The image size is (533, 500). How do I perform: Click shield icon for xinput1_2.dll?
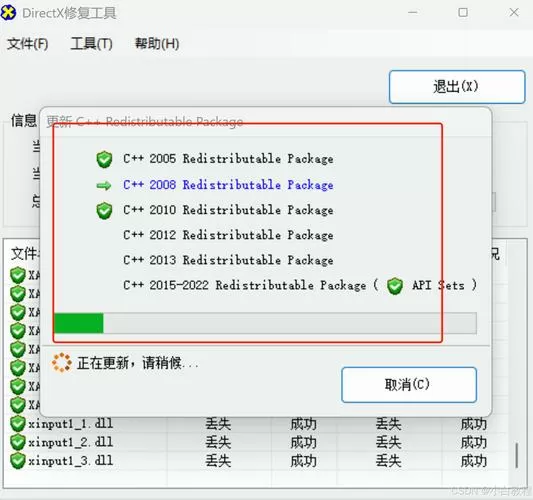(x=18, y=442)
